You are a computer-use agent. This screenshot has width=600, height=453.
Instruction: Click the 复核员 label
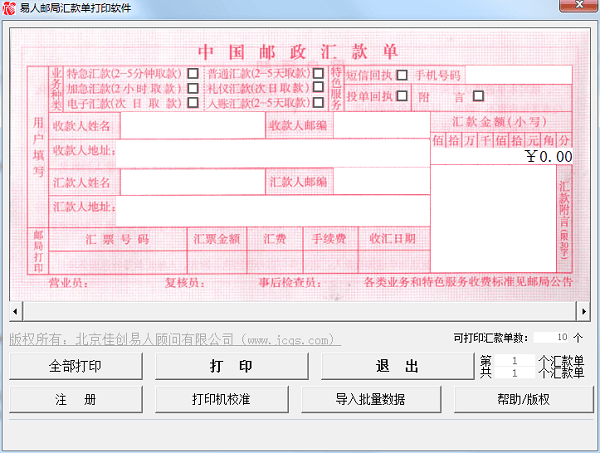point(185,283)
